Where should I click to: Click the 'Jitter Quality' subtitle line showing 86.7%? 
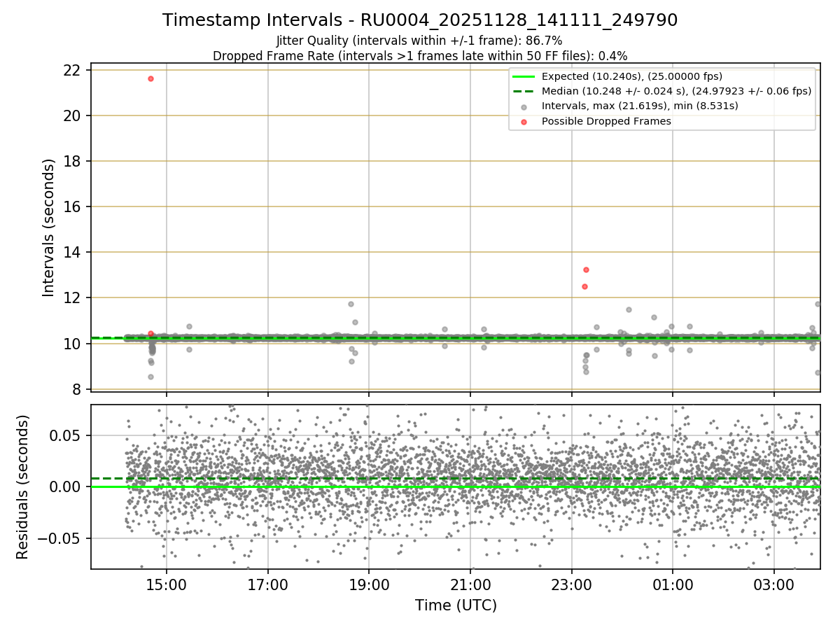(x=420, y=41)
